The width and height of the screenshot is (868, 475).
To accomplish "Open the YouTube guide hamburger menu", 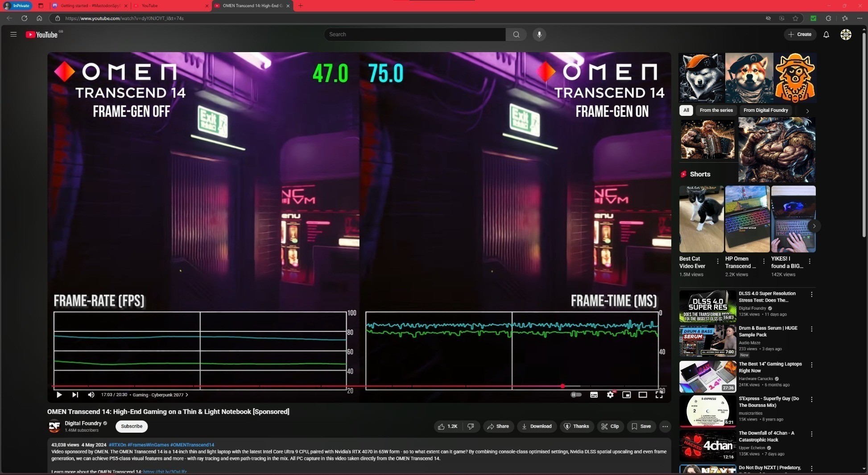I will (13, 34).
